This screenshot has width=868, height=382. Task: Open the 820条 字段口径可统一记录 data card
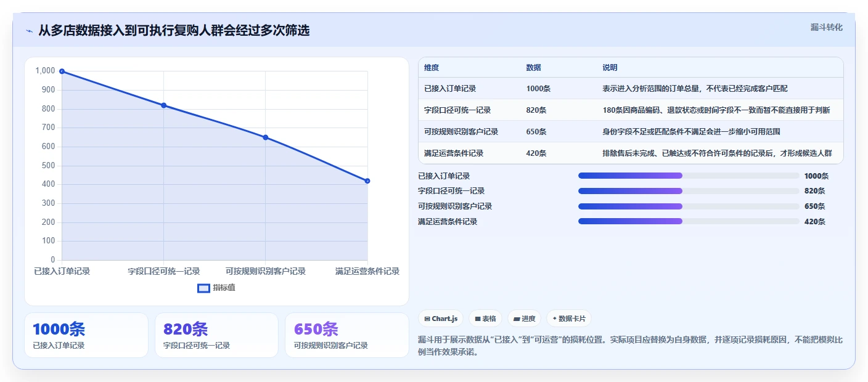click(x=216, y=335)
